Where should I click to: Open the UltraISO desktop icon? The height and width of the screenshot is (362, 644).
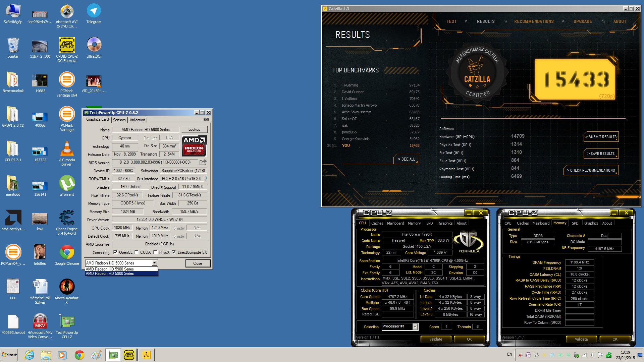[94, 48]
